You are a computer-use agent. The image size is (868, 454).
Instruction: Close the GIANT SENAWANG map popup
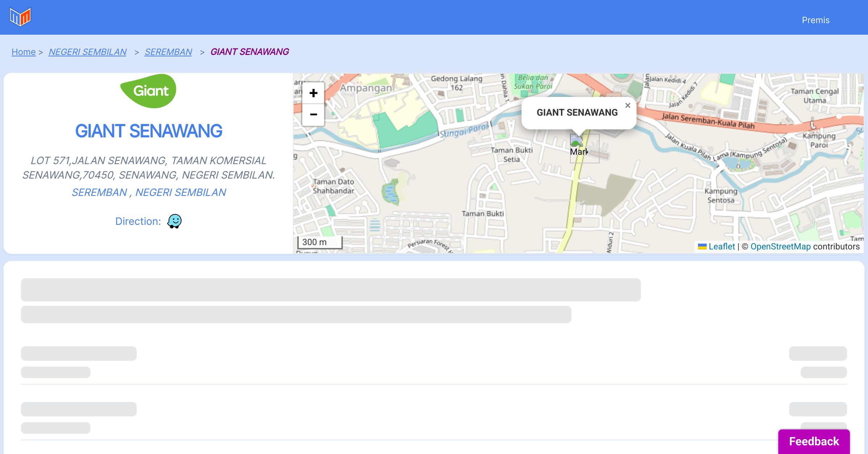point(628,106)
